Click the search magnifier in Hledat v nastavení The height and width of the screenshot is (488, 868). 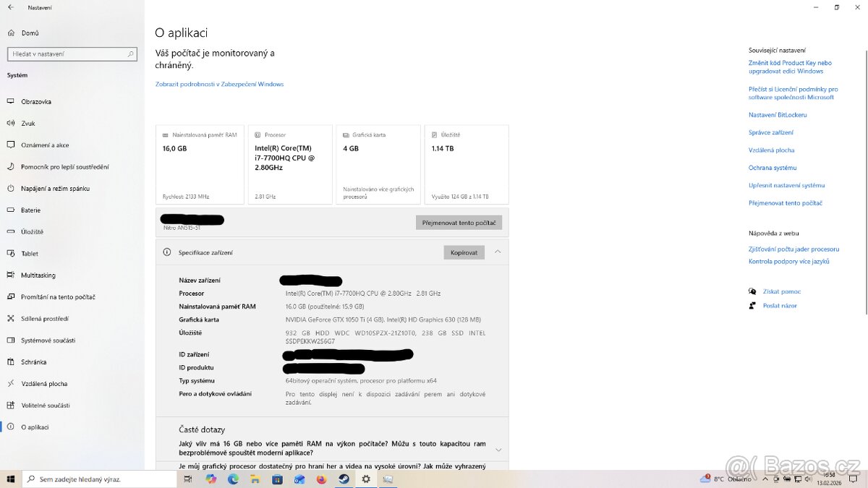point(131,54)
